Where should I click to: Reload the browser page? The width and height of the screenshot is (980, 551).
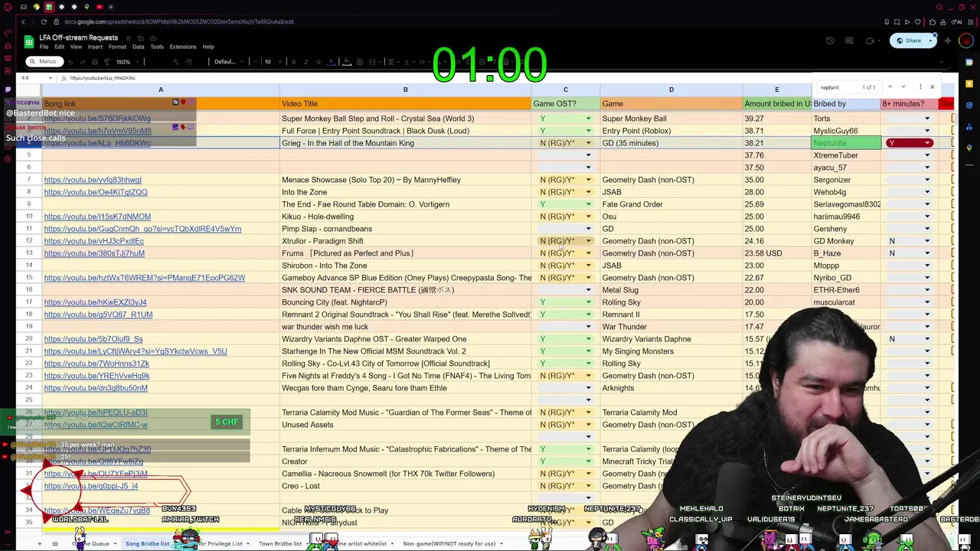44,21
